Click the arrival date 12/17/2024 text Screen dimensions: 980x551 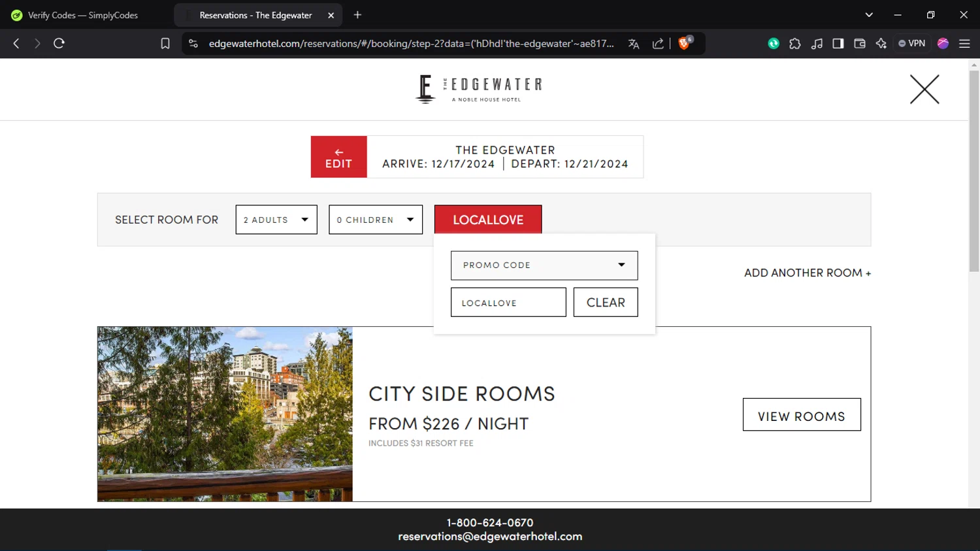pyautogui.click(x=463, y=164)
